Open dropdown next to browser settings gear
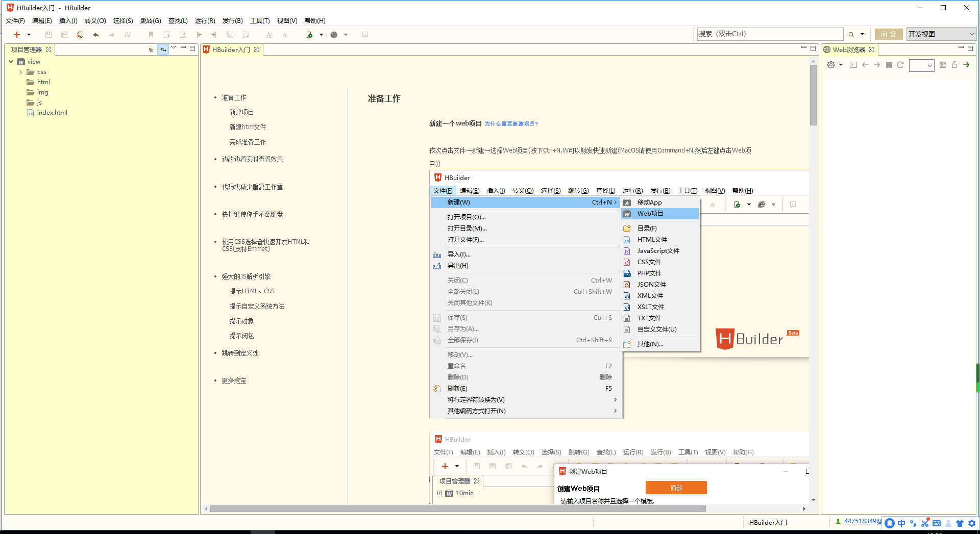 841,65
